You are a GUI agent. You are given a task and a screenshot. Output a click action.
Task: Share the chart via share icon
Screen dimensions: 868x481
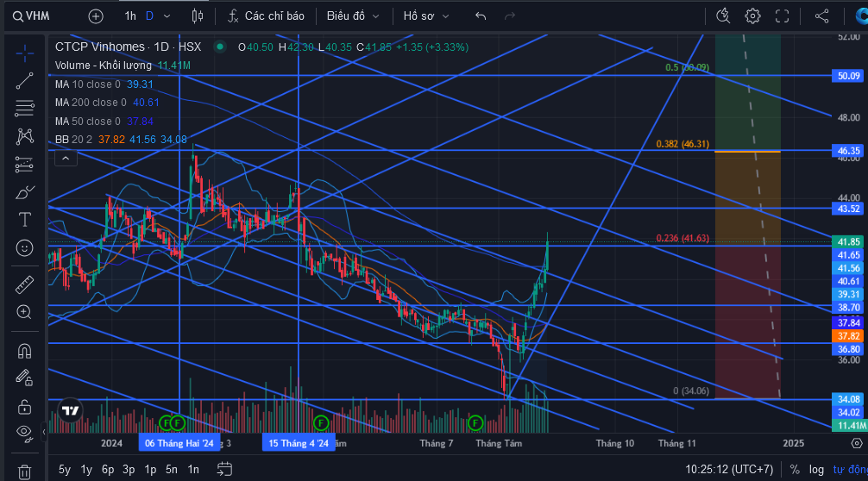822,16
